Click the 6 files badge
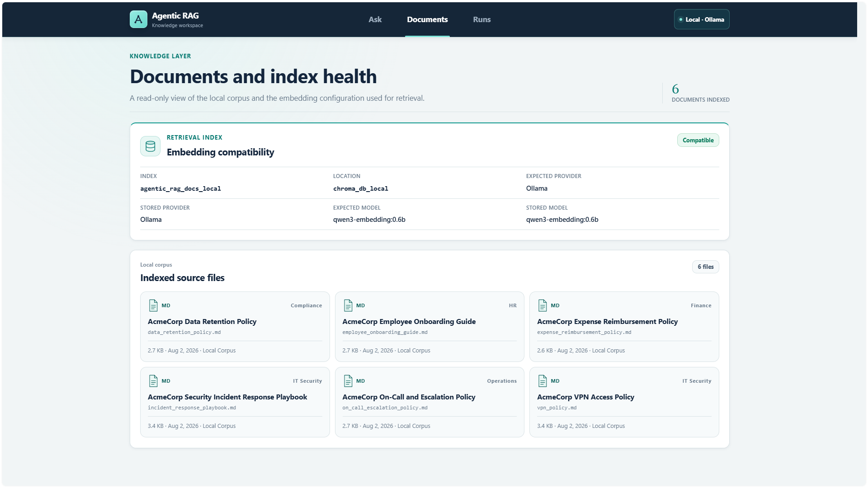Screen dimensions: 868x488 (x=705, y=267)
